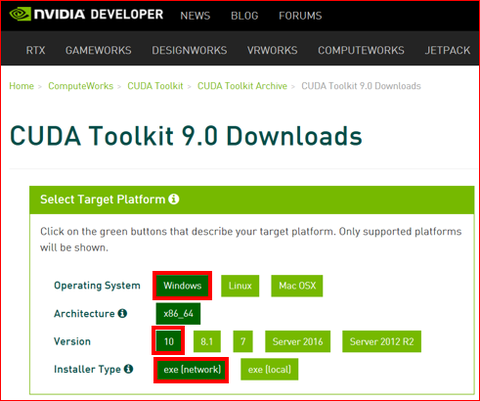
Task: Select the x86_64 architecture button
Action: 178,314
